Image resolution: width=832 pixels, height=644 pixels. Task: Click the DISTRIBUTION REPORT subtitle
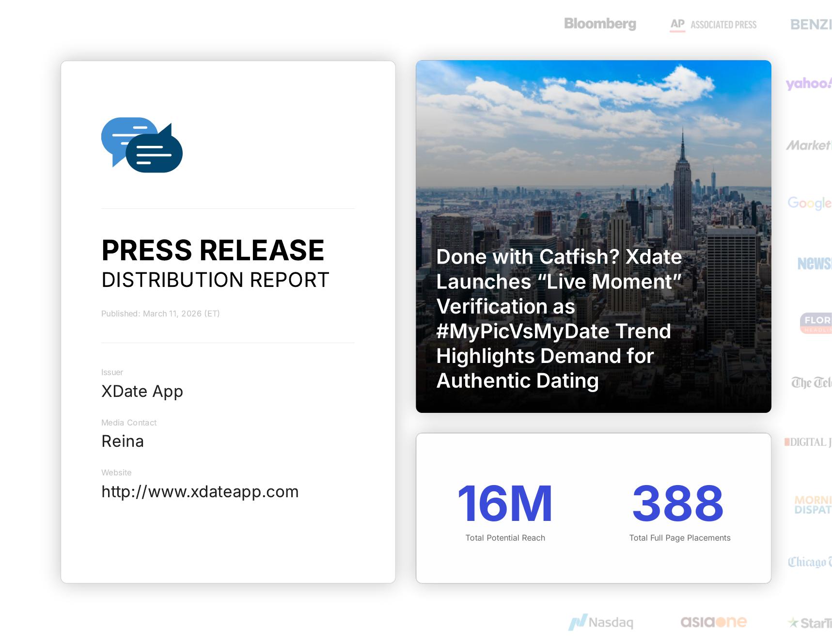tap(215, 280)
